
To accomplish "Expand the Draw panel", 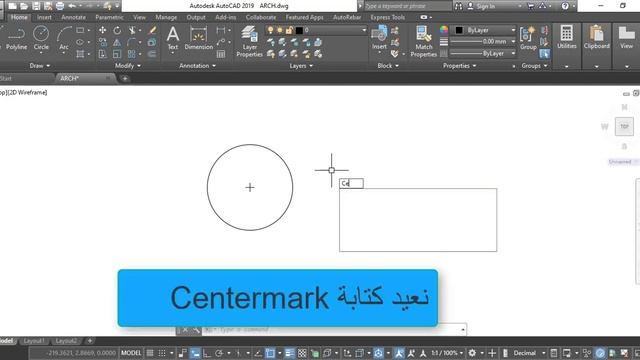I will point(40,66).
